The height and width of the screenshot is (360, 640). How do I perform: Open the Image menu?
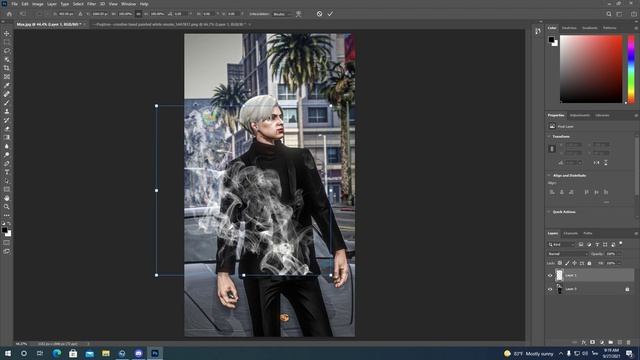pyautogui.click(x=38, y=4)
